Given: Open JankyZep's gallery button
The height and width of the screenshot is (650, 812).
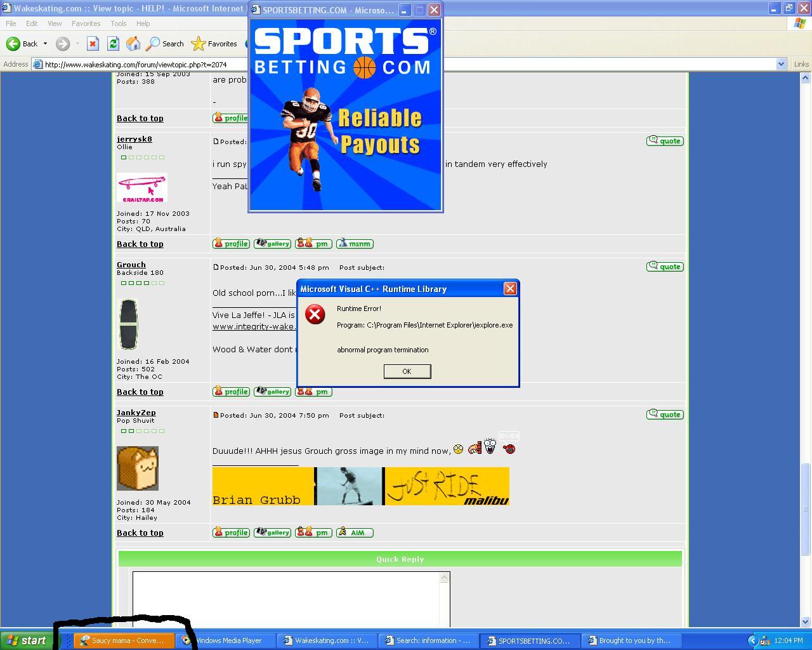Looking at the screenshot, I should pyautogui.click(x=273, y=533).
